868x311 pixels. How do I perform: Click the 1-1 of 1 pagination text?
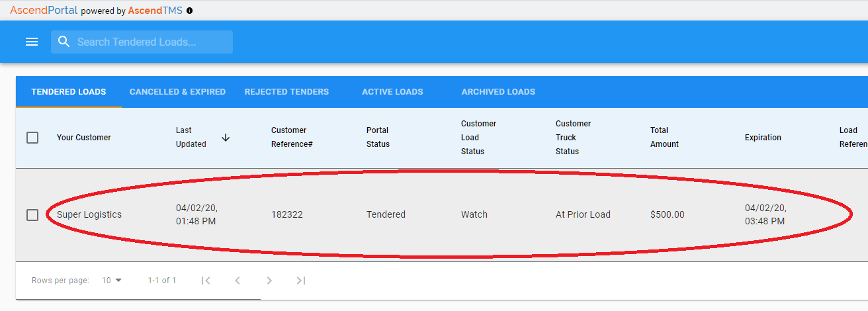pos(162,281)
